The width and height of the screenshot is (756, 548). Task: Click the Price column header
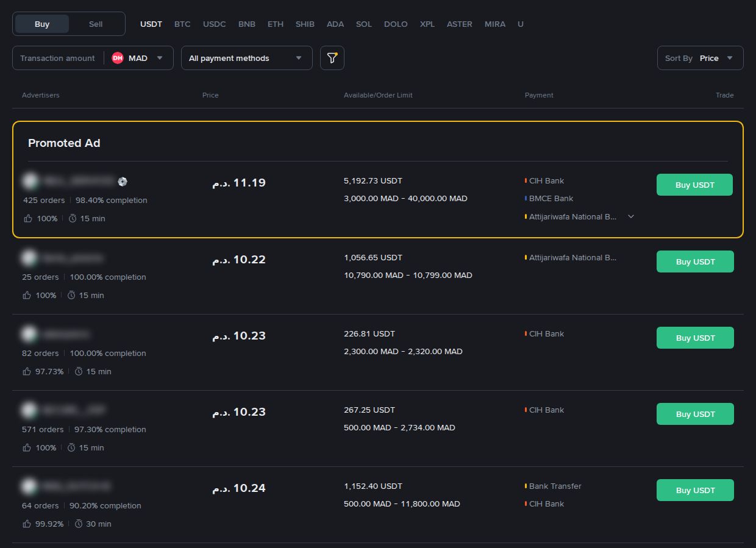click(210, 95)
